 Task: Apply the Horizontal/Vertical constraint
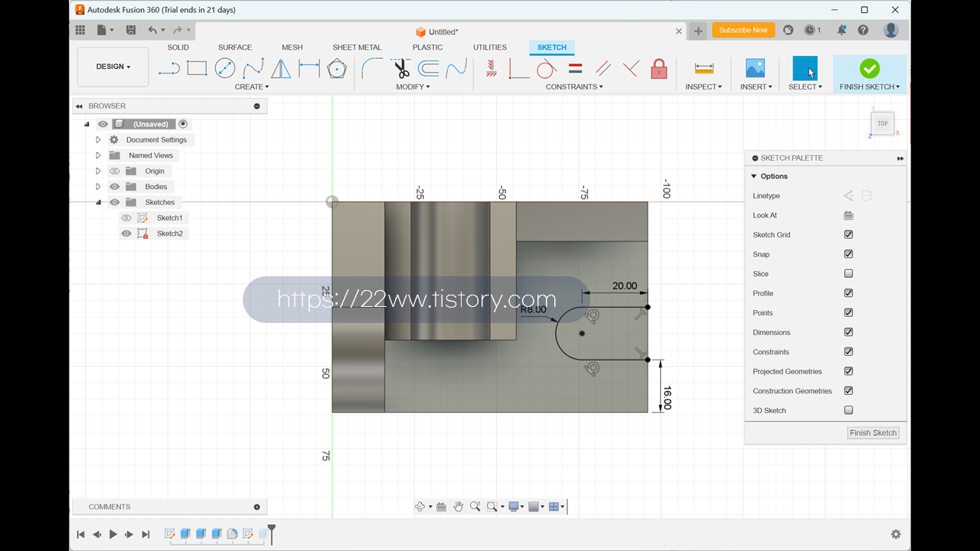[519, 68]
